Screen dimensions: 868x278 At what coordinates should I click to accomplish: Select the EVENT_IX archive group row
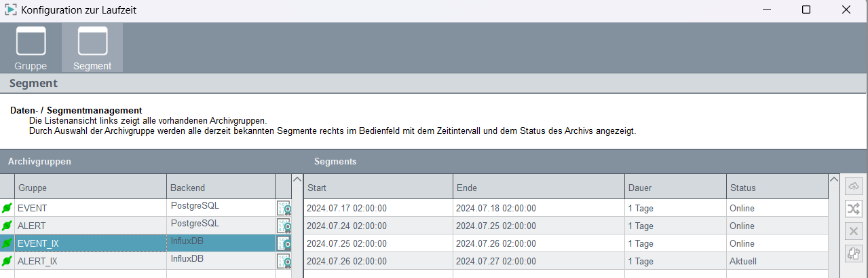[146, 243]
